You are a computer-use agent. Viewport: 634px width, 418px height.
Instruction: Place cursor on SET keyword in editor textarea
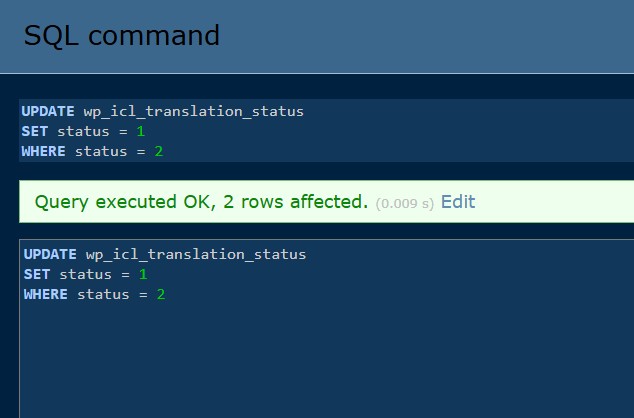tap(36, 274)
